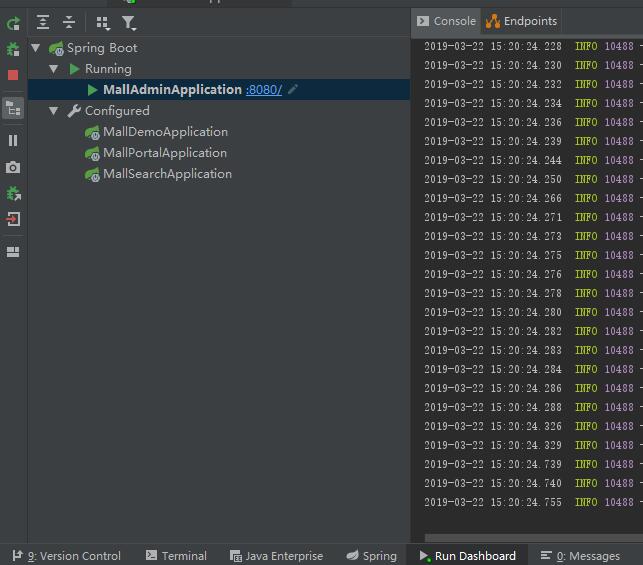Click the log line at 15:20:24.250
The height and width of the screenshot is (565, 643).
[x=533, y=179]
